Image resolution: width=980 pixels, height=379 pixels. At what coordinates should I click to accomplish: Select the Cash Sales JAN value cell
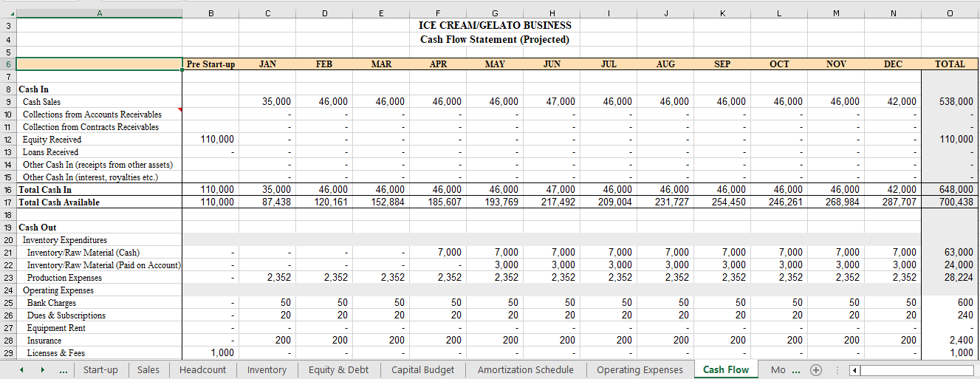click(x=267, y=102)
